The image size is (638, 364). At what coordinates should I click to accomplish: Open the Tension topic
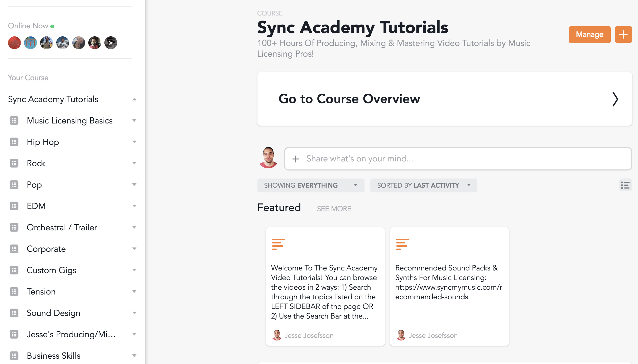(x=41, y=292)
